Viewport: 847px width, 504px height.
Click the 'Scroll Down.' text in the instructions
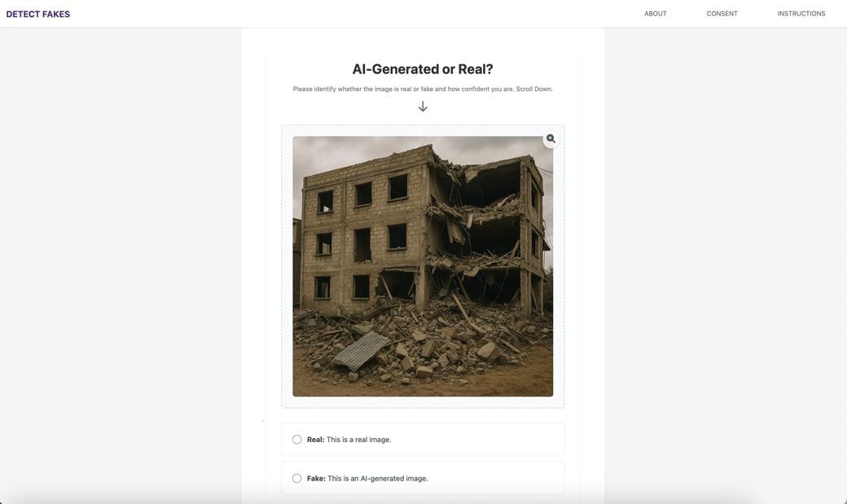click(x=534, y=89)
